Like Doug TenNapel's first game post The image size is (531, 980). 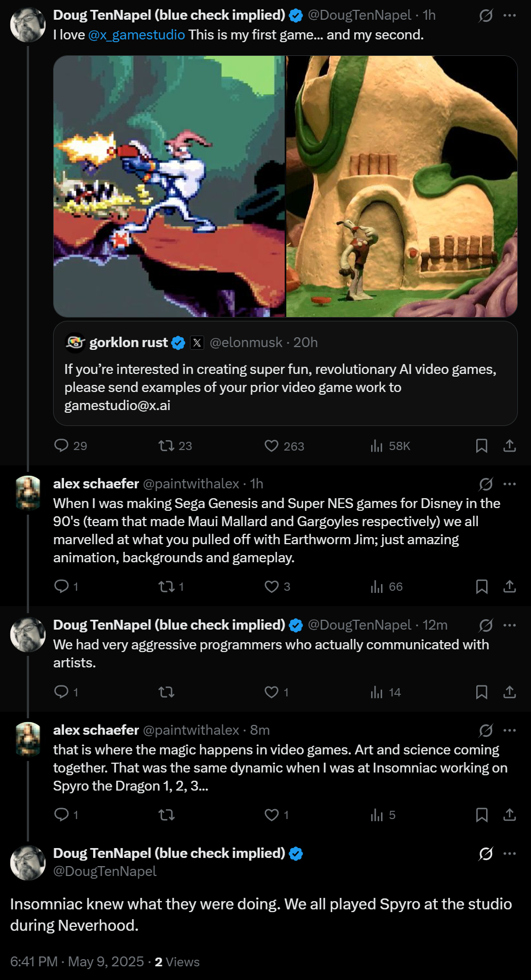coord(272,446)
